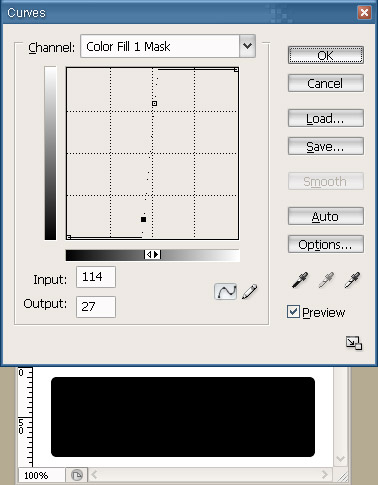Click the document's scroll right arrow

tap(325, 475)
